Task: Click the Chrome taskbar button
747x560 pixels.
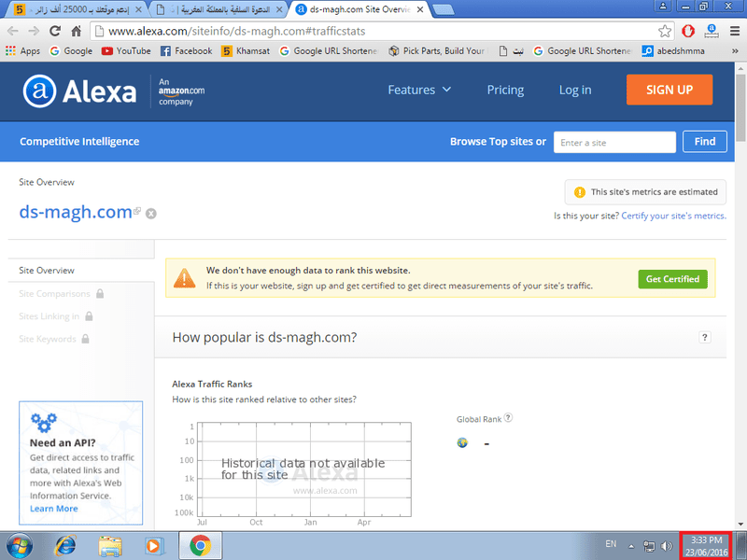Action: [201, 546]
